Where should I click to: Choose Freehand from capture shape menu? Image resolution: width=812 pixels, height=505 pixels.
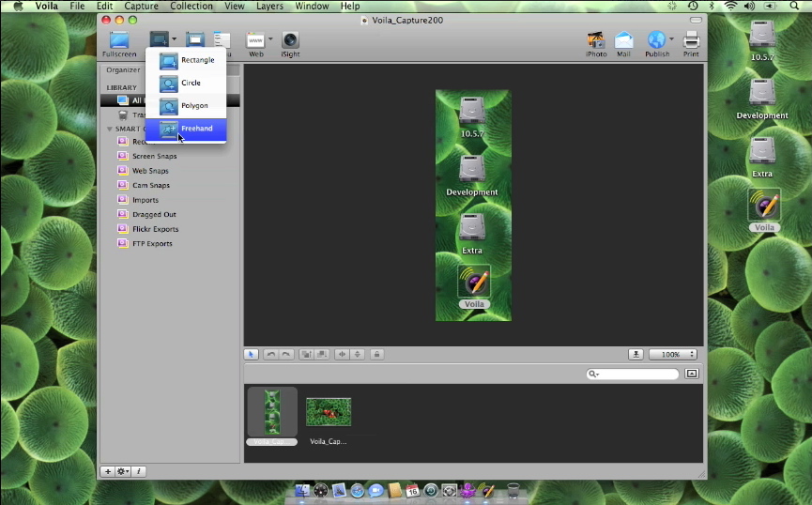tap(186, 129)
